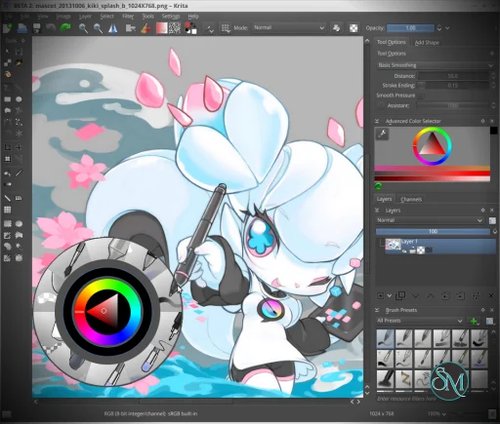Open the Basic Smoothing dropdown
This screenshot has width=500, height=424.
(435, 65)
